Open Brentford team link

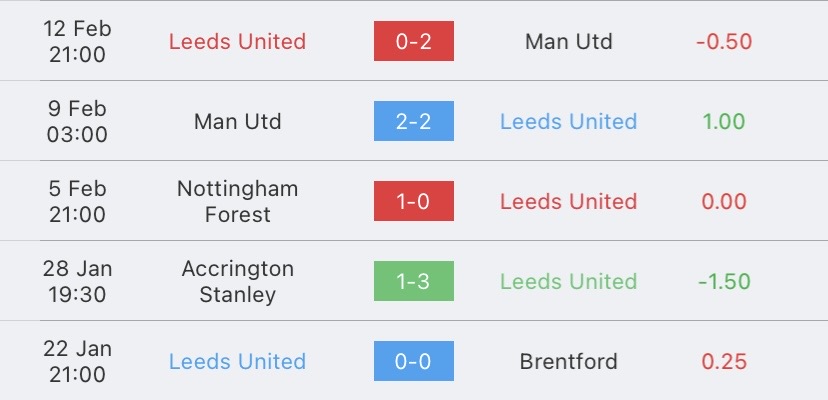point(569,361)
